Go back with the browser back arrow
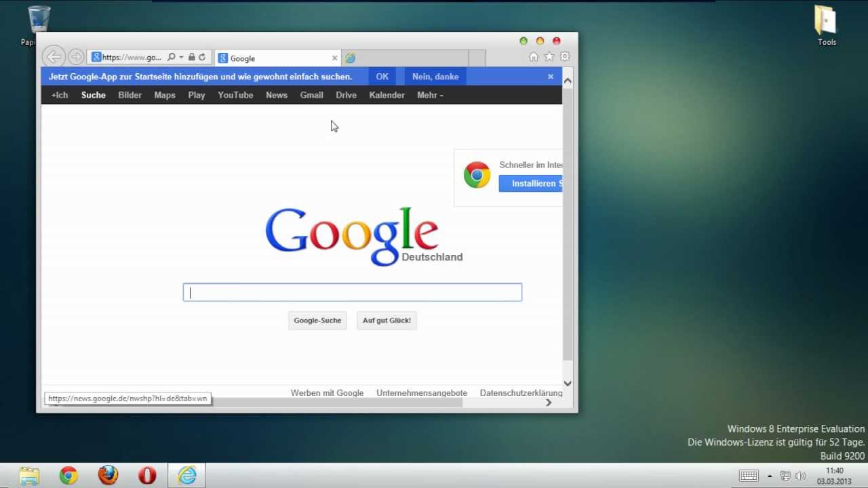Image resolution: width=868 pixels, height=488 pixels. click(x=54, y=57)
